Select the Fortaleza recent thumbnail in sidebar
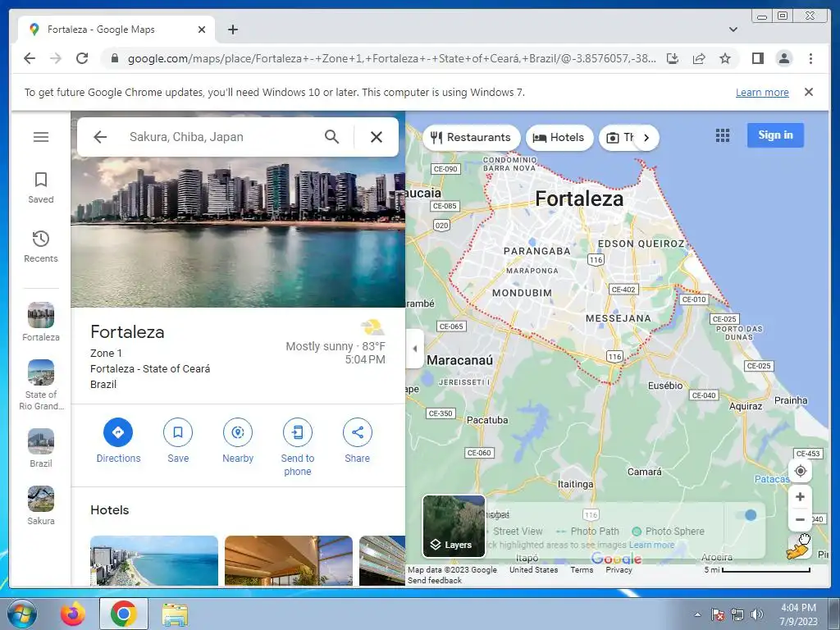Viewport: 840px width, 630px height. pyautogui.click(x=41, y=322)
